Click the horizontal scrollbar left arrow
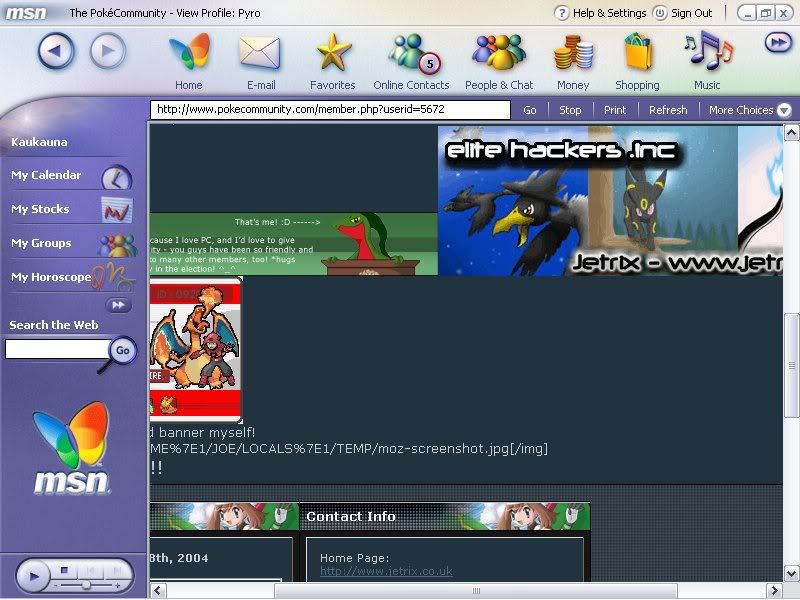 click(x=158, y=591)
